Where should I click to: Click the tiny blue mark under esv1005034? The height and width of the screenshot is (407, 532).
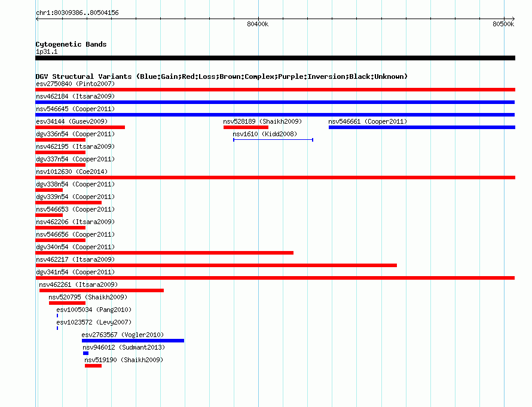pyautogui.click(x=57, y=316)
